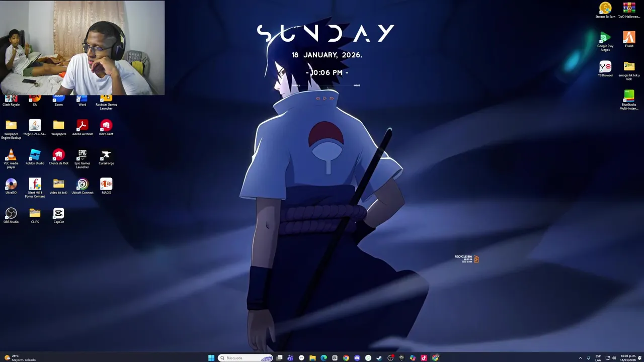Open the Adobe Acrobat shortcut
This screenshot has height=362, width=644.
tap(83, 128)
